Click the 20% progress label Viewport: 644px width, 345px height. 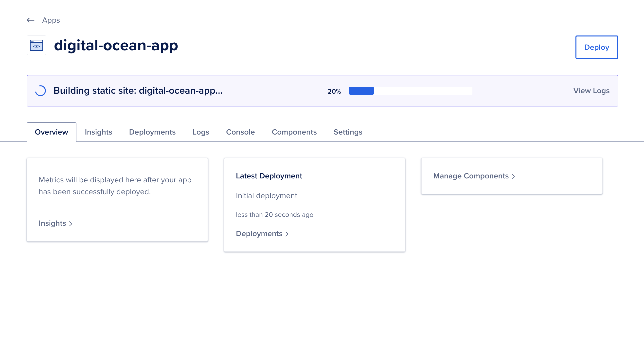(x=334, y=91)
